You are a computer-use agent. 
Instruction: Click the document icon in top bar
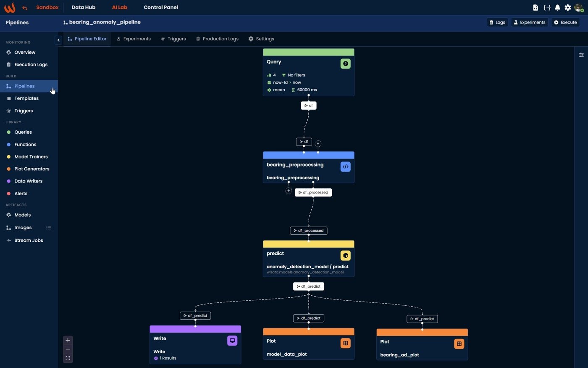[x=535, y=8]
